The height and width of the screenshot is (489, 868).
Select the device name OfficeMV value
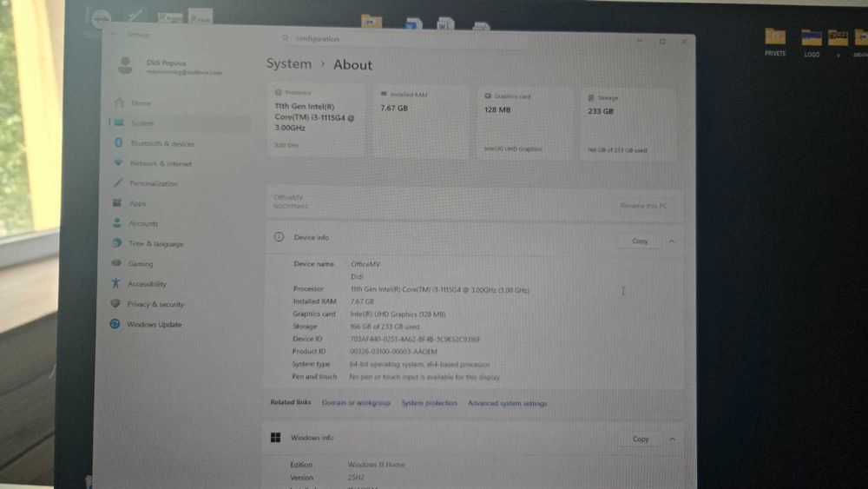[x=365, y=264]
